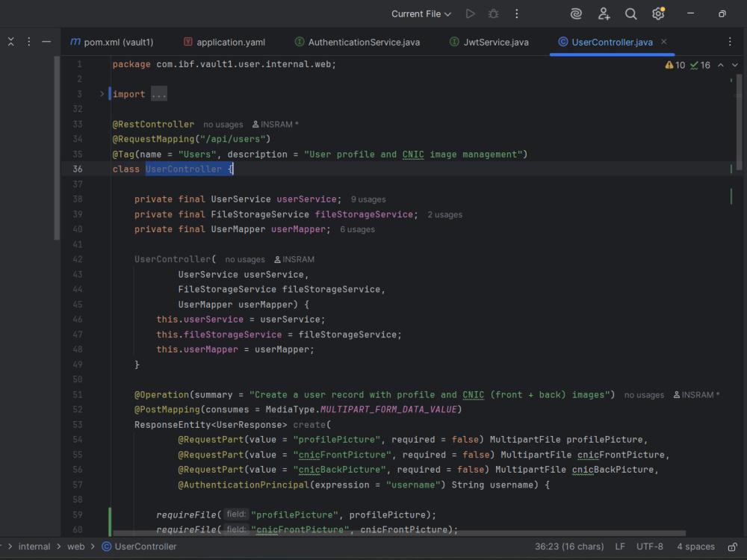Toggle the read-only lock icon in the status bar

tap(733, 547)
